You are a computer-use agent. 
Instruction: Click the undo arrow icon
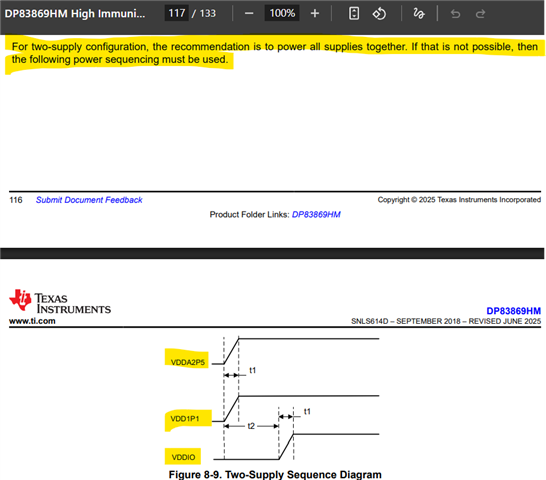click(455, 14)
